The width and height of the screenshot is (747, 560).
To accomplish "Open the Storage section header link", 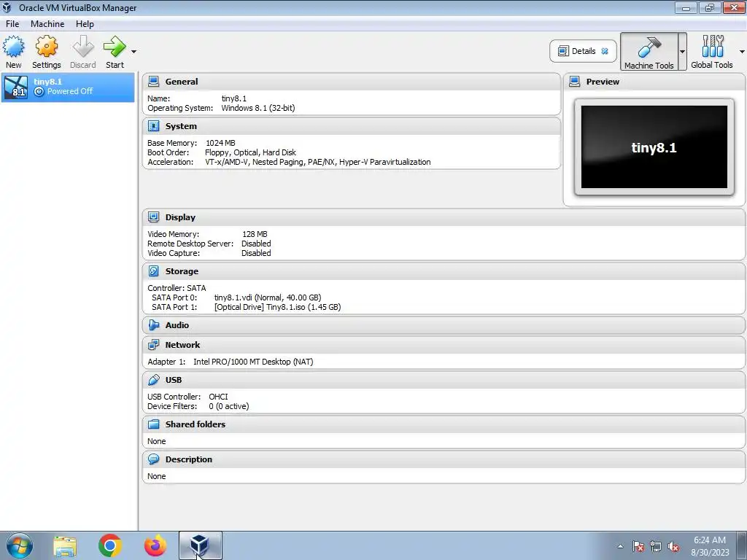I will [182, 271].
